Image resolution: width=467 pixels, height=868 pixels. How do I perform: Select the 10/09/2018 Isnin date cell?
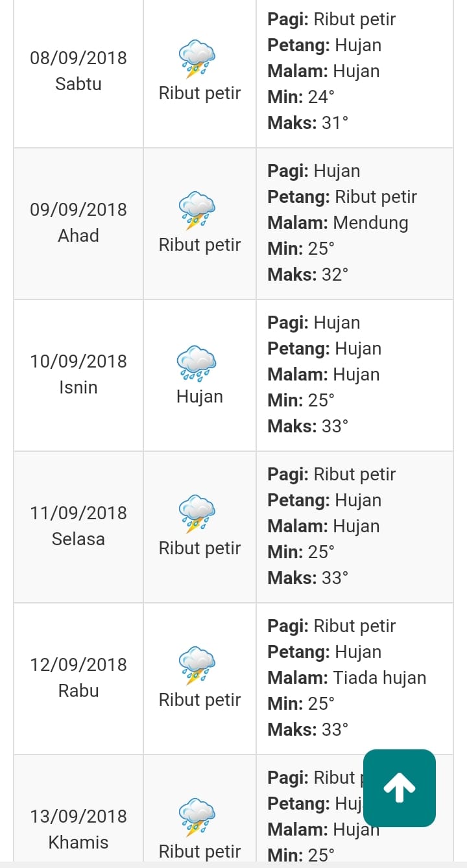(78, 375)
